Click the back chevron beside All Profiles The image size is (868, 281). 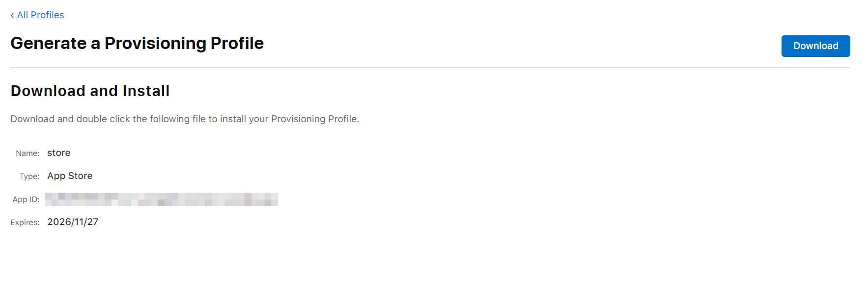click(x=12, y=16)
